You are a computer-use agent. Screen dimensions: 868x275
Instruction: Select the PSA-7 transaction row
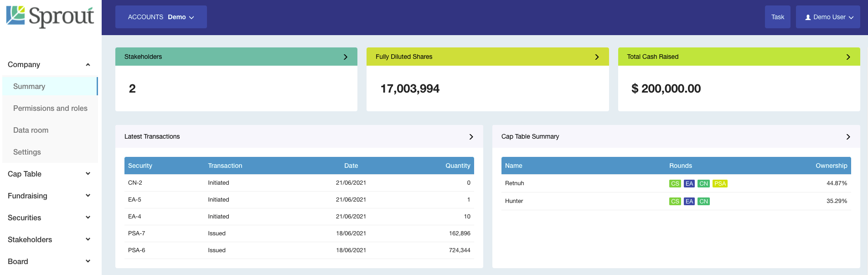(299, 233)
